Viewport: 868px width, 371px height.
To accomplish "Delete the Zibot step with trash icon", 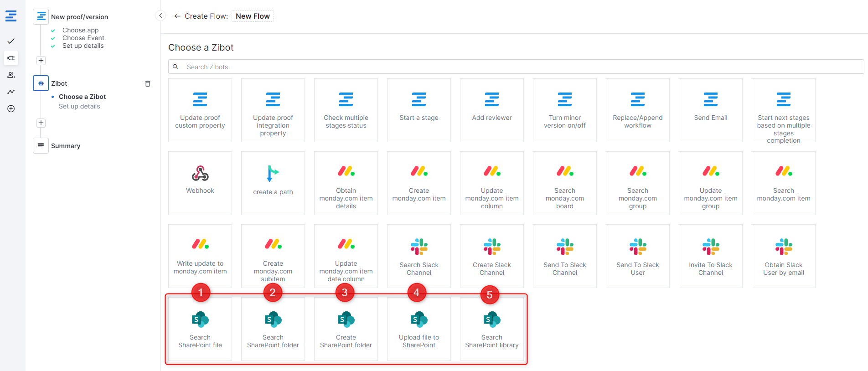I will (x=148, y=83).
